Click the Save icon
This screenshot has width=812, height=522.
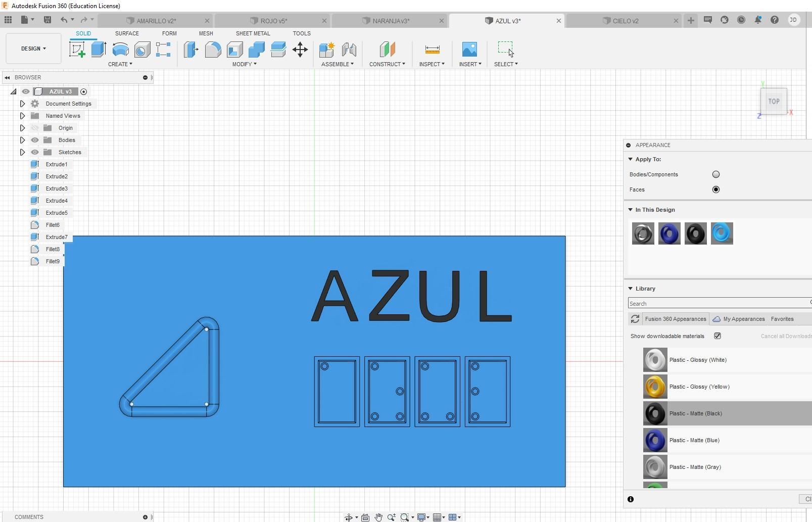coord(47,20)
